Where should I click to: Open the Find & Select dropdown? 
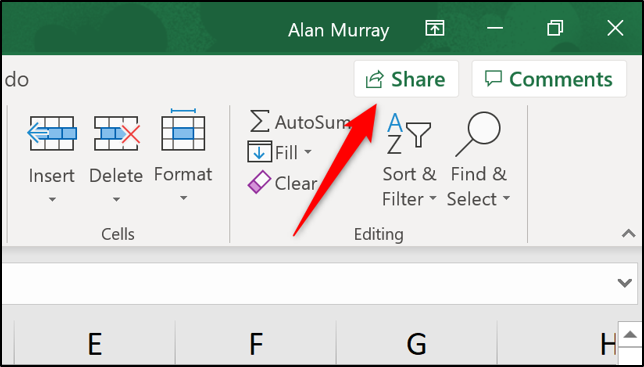pyautogui.click(x=506, y=199)
